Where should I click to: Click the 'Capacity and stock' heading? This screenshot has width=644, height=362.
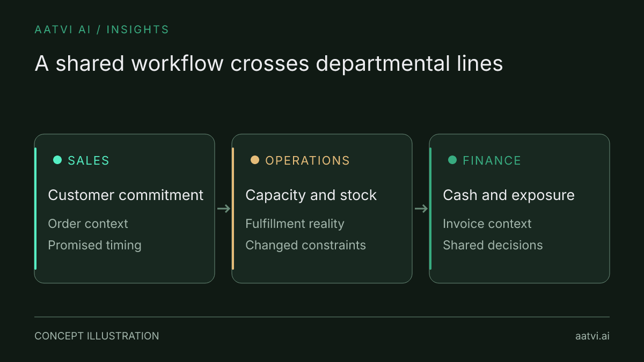[311, 195]
